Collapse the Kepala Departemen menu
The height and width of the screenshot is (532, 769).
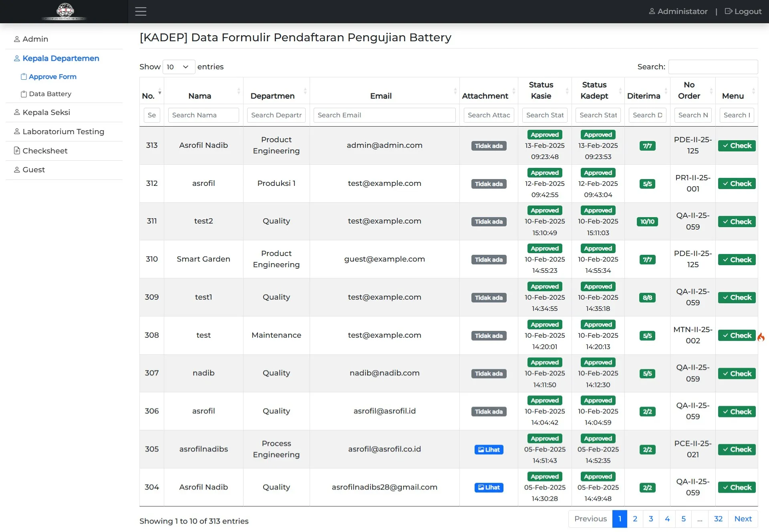(64, 58)
